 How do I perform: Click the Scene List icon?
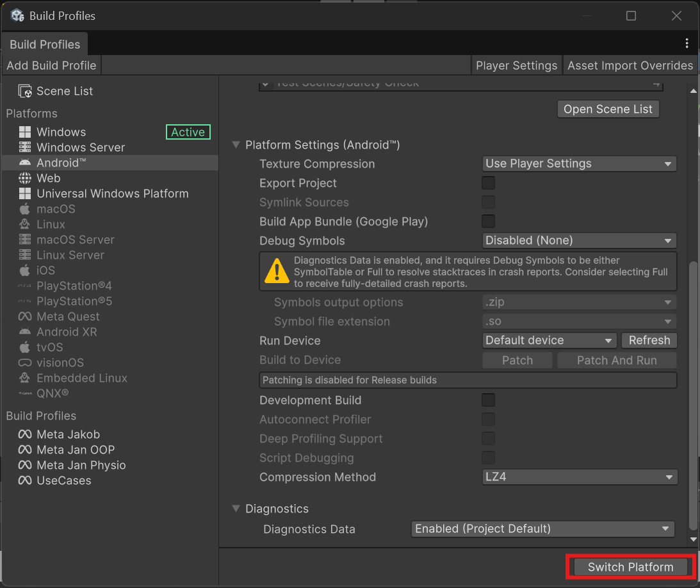(x=25, y=91)
